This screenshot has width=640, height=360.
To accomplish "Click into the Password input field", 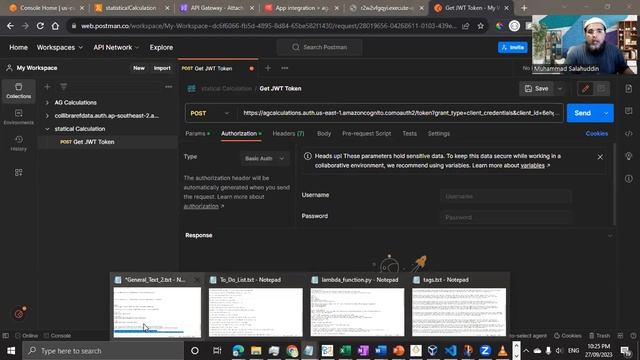I will 505,218.
